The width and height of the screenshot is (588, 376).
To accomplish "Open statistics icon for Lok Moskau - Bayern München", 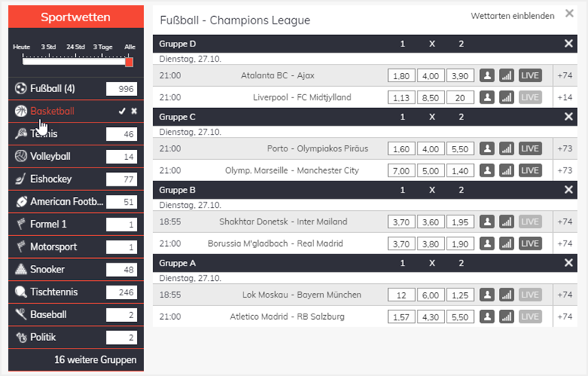I will point(507,295).
